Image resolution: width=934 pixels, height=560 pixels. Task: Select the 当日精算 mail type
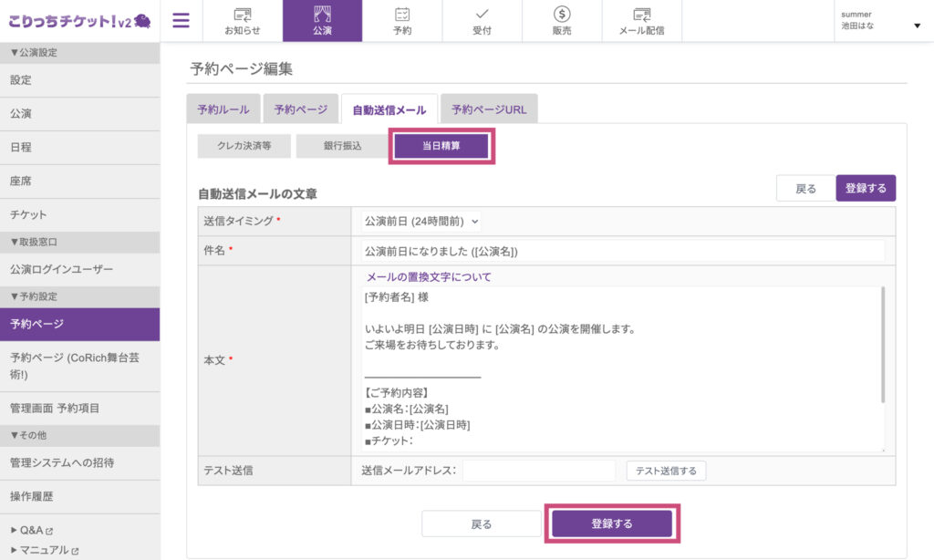[441, 146]
